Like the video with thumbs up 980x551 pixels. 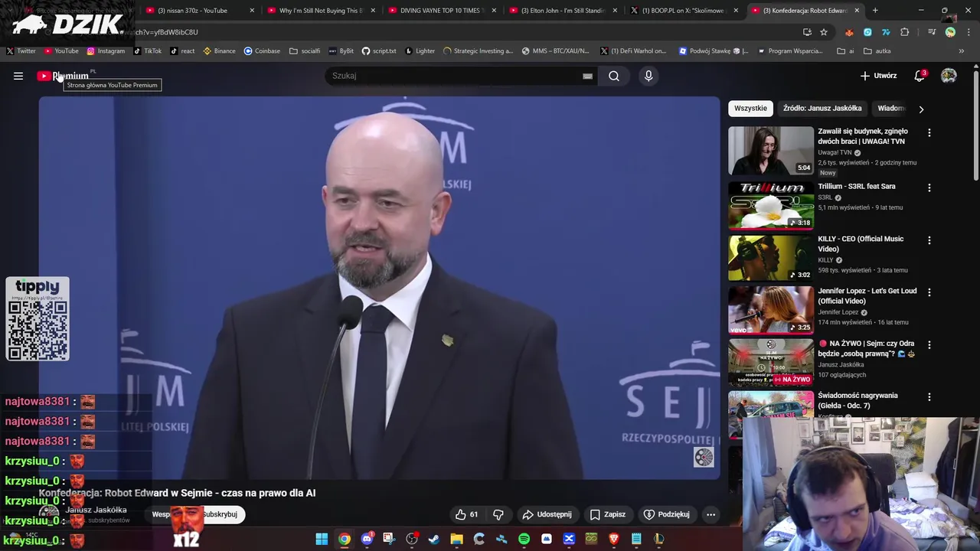(466, 514)
